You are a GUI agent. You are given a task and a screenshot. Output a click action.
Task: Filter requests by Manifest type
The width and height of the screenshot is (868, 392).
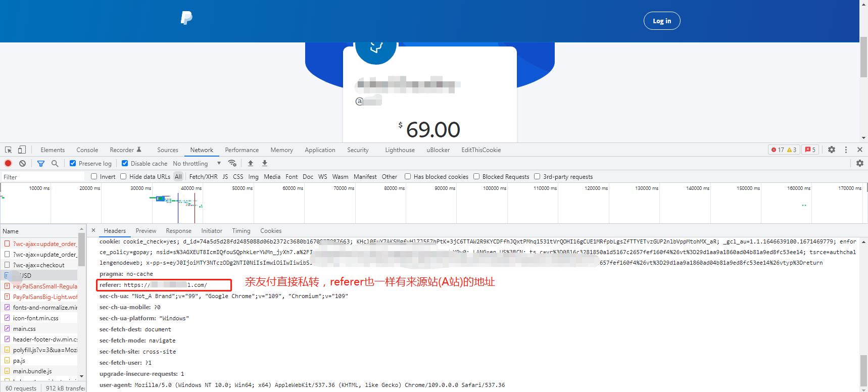pos(365,177)
